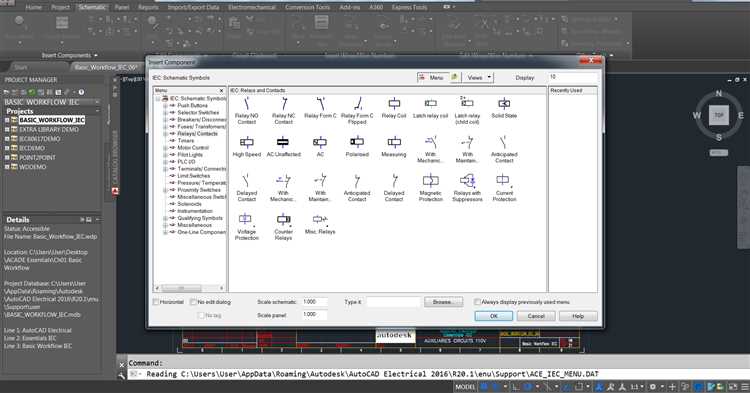Click the Display value input field
This screenshot has width=750, height=393.
(x=573, y=77)
